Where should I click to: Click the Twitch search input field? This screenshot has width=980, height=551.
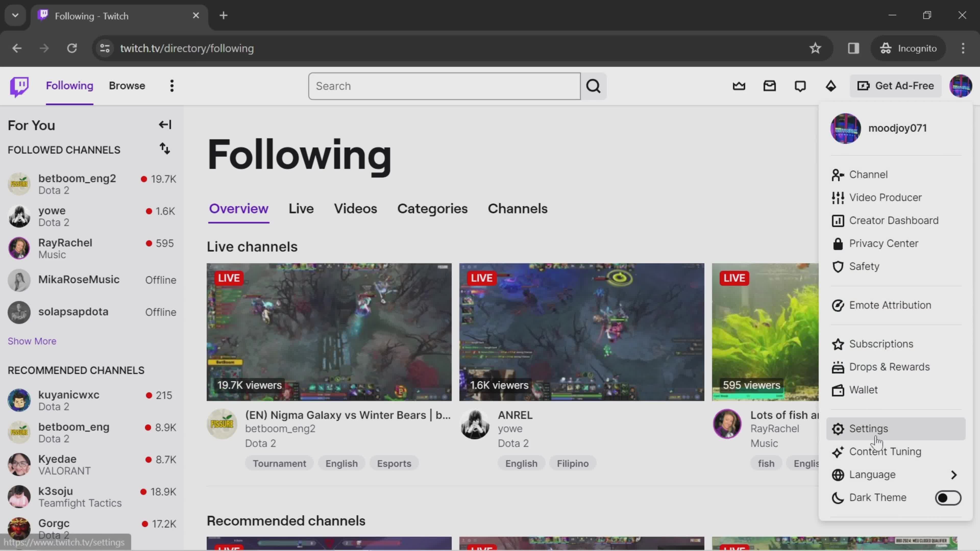444,85
